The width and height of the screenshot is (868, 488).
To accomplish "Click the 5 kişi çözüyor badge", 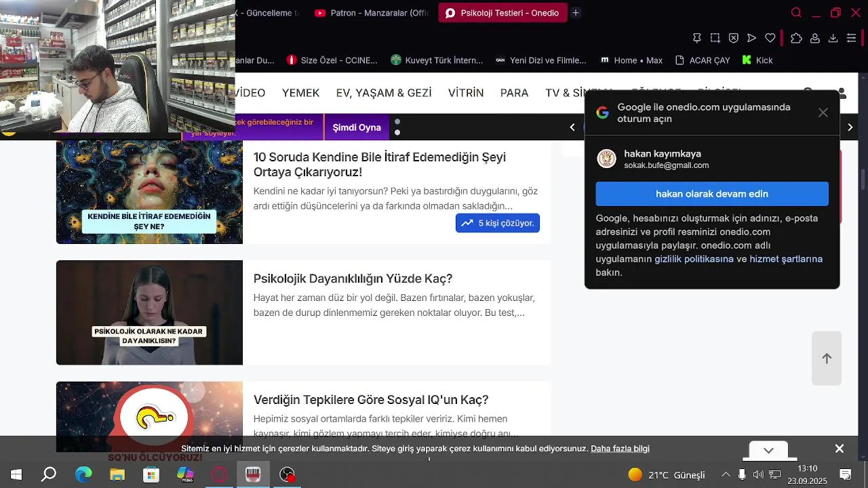I will click(x=498, y=223).
